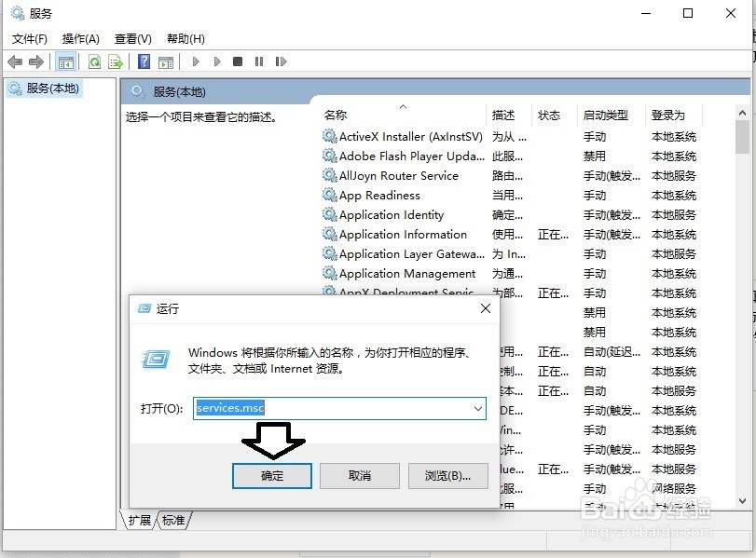This screenshot has height=558, width=756.
Task: Stop the service using the stop icon
Action: (239, 61)
